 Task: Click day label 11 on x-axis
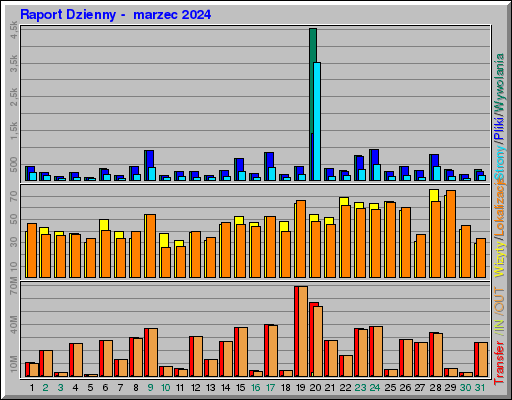(x=180, y=388)
